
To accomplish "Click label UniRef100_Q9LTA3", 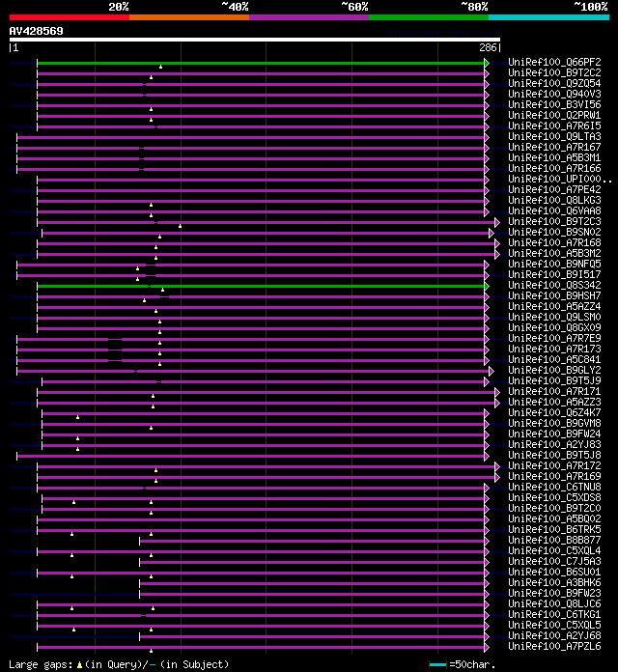I will pos(554,137).
